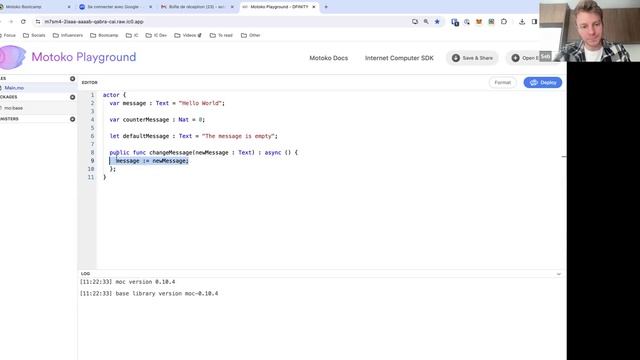
Task: Click the browser address bar URL
Action: pyautogui.click(x=94, y=22)
